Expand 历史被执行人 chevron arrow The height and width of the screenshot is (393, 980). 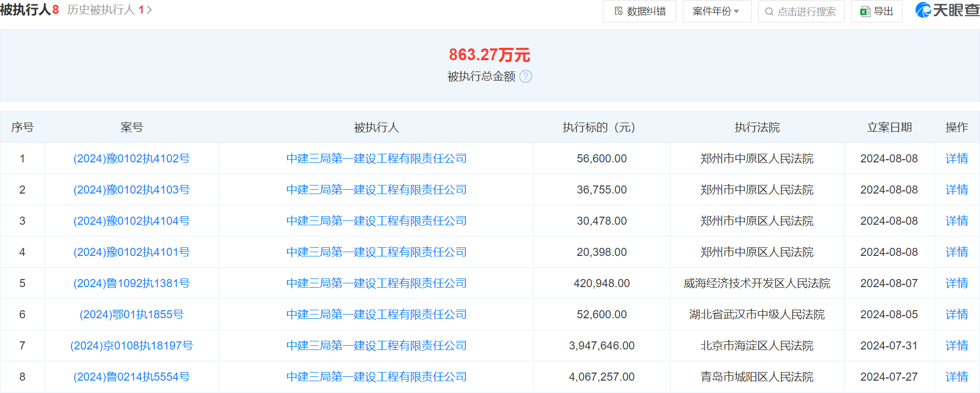pos(149,10)
